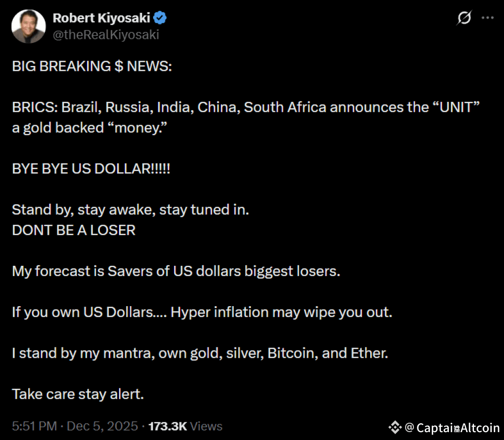504x440 pixels.
Task: Open the Robert Kiyosaki display name link
Action: click(x=102, y=18)
